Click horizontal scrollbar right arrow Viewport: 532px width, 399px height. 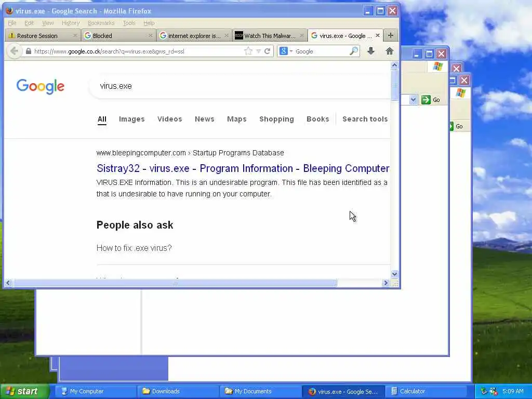point(385,283)
